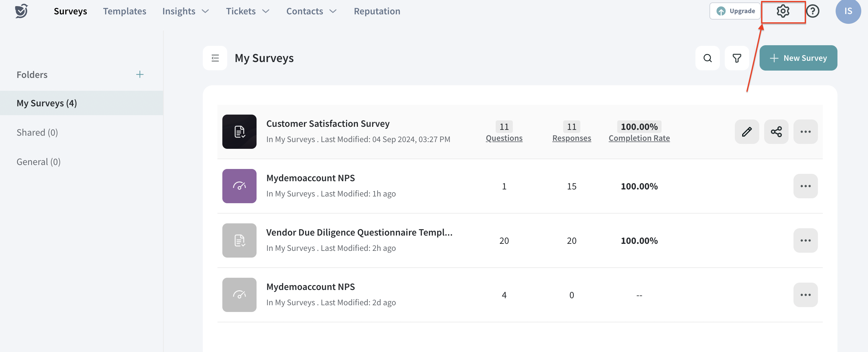The width and height of the screenshot is (868, 352).
Task: Click the SurveySparrow logo icon
Action: [22, 11]
